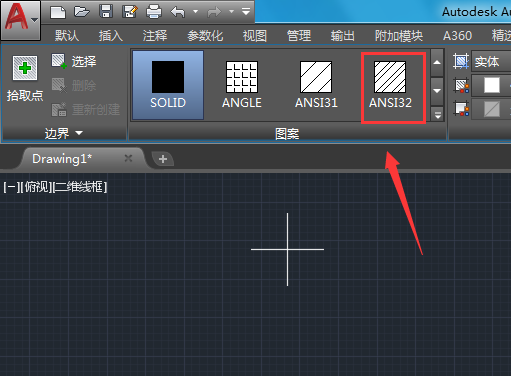This screenshot has width=511, height=376.
Task: Switch to the 默认 ribbon tab
Action: click(67, 35)
